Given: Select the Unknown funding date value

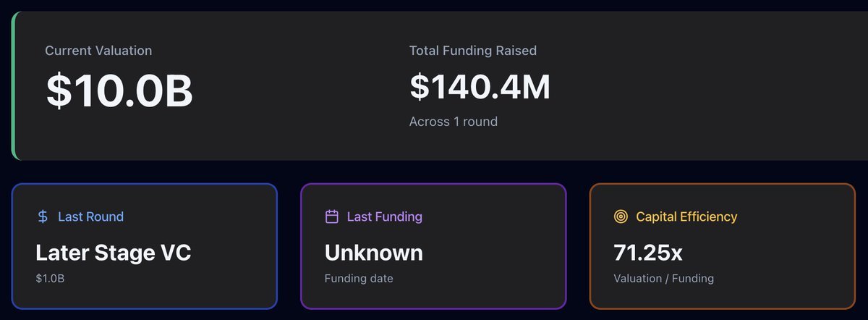Looking at the screenshot, I should pos(373,253).
